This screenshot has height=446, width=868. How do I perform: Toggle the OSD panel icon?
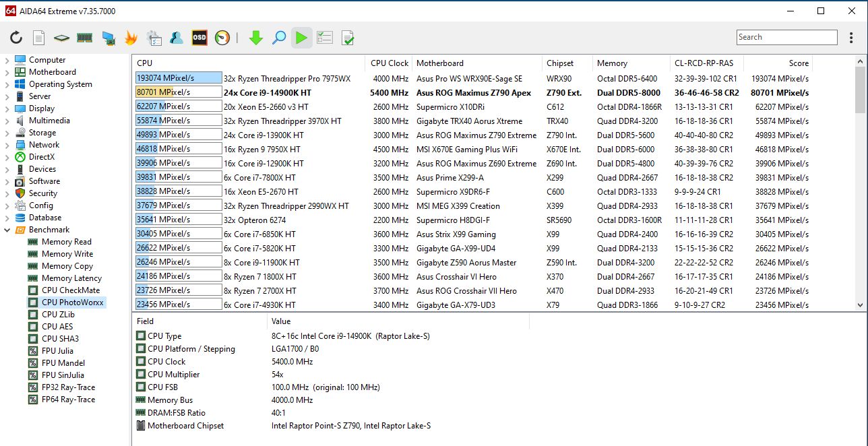point(199,38)
